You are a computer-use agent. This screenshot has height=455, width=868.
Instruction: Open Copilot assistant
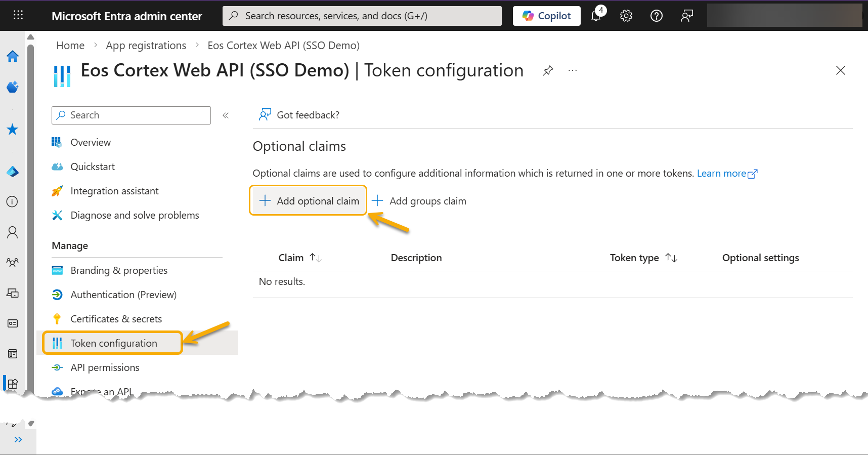(546, 16)
